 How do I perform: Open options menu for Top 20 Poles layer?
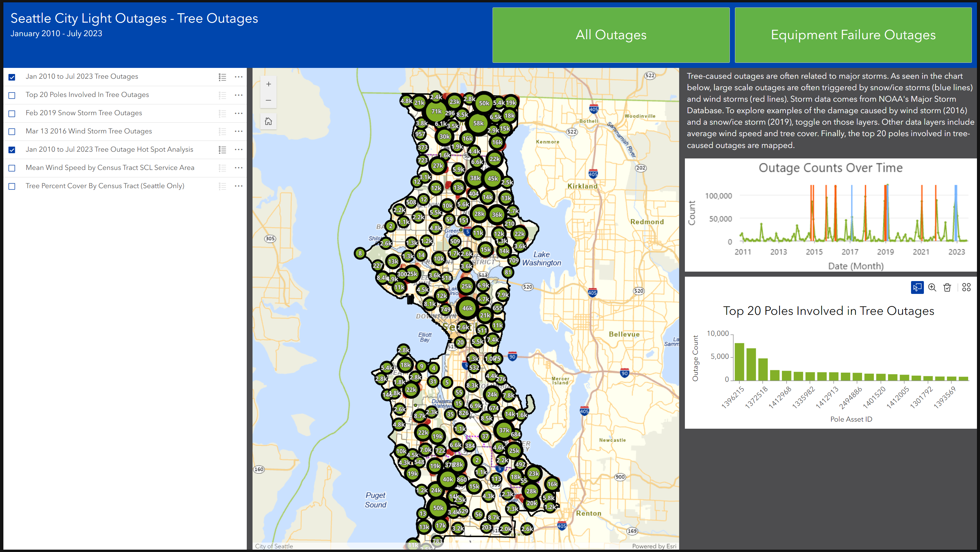(x=239, y=95)
